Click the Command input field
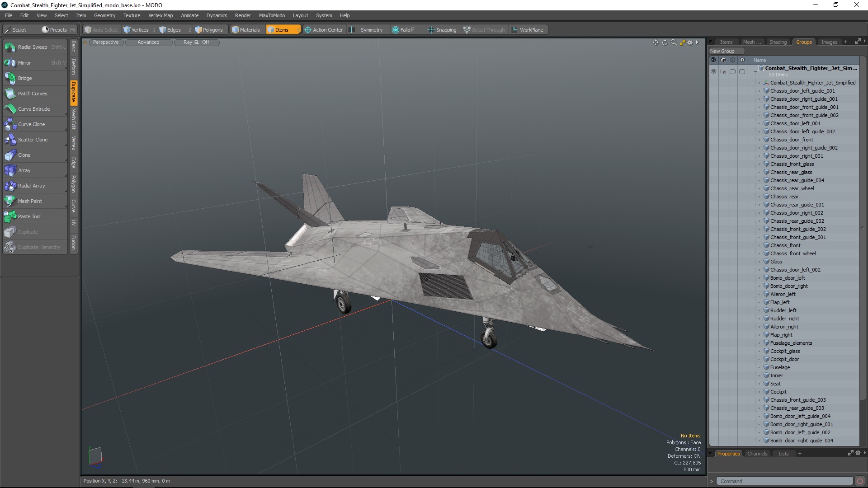The width and height of the screenshot is (868, 488). coord(784,481)
